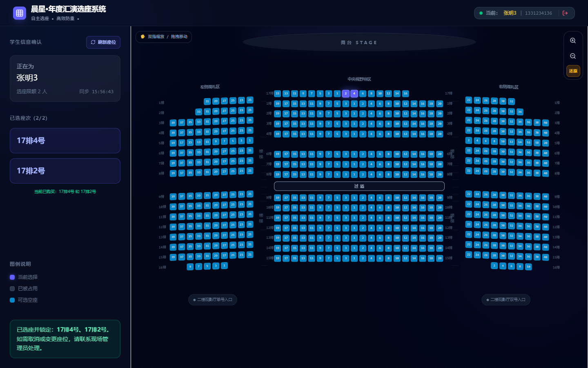This screenshot has width=588, height=368.
Task: Select seat 33 in left section row 2
Action: click(198, 112)
